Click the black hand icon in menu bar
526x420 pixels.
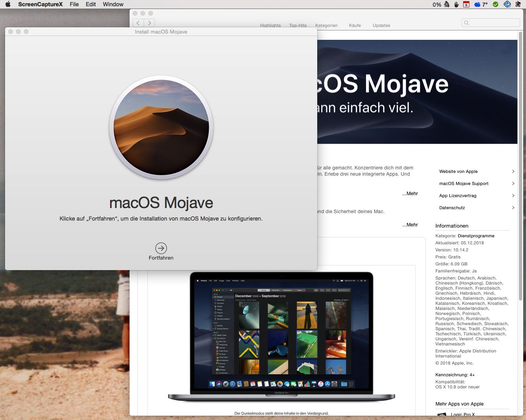(456, 4)
